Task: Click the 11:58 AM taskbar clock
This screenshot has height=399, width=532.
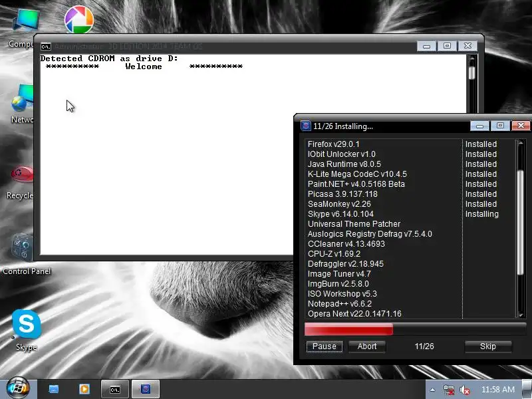Action: tap(497, 390)
